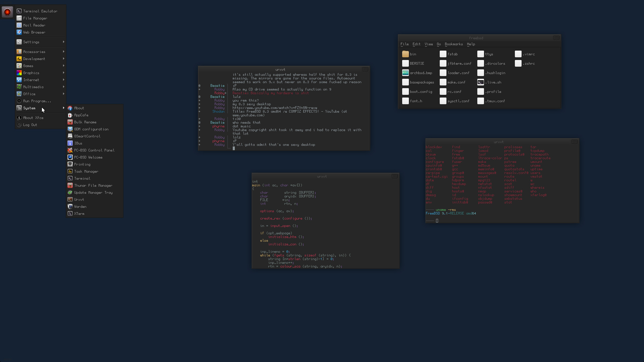The height and width of the screenshot is (362, 644).
Task: Open AppCafe from the System submenu
Action: (x=81, y=115)
